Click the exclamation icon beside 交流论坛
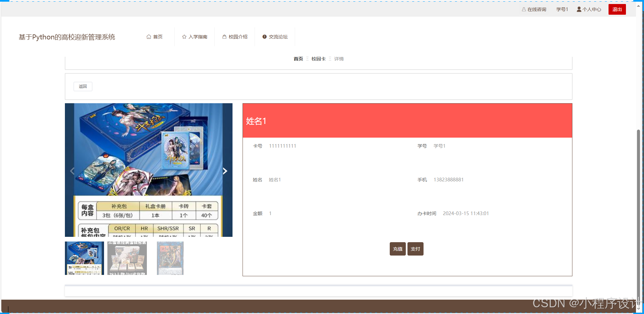 pyautogui.click(x=265, y=37)
